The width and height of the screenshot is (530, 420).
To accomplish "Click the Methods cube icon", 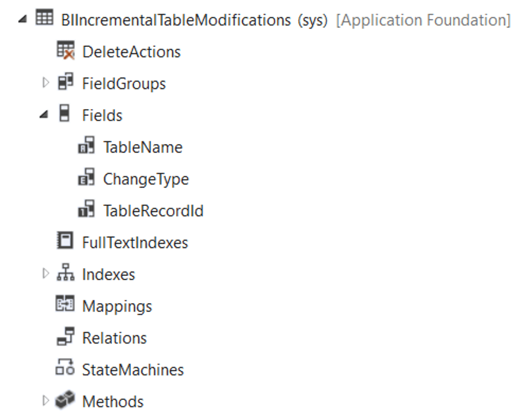I will click(65, 401).
